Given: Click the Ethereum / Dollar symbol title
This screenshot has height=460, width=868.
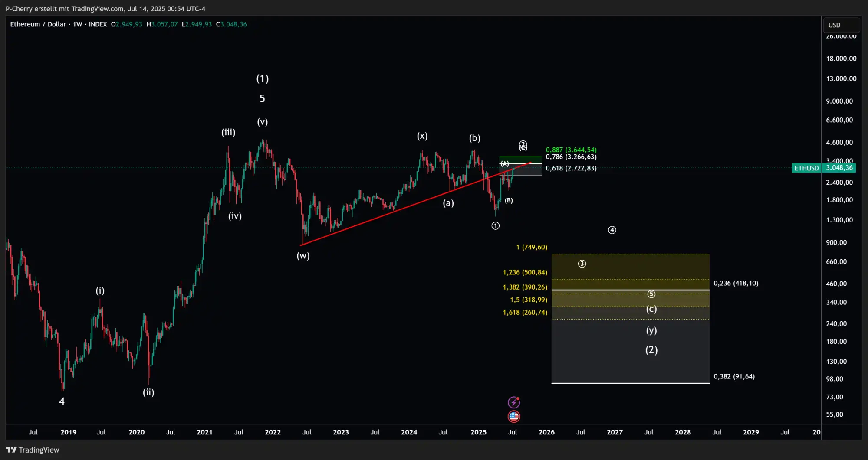Looking at the screenshot, I should [38, 24].
